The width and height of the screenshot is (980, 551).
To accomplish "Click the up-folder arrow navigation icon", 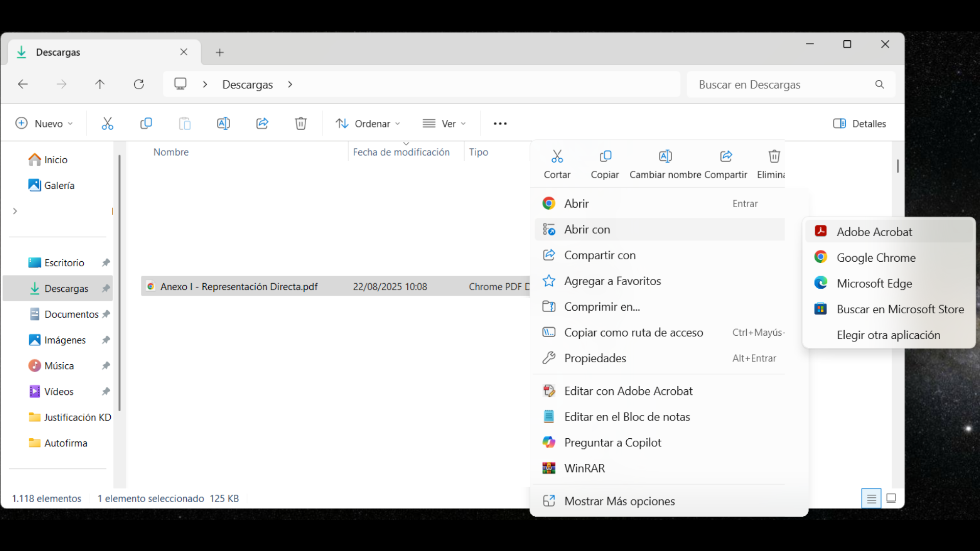I will (x=100, y=84).
